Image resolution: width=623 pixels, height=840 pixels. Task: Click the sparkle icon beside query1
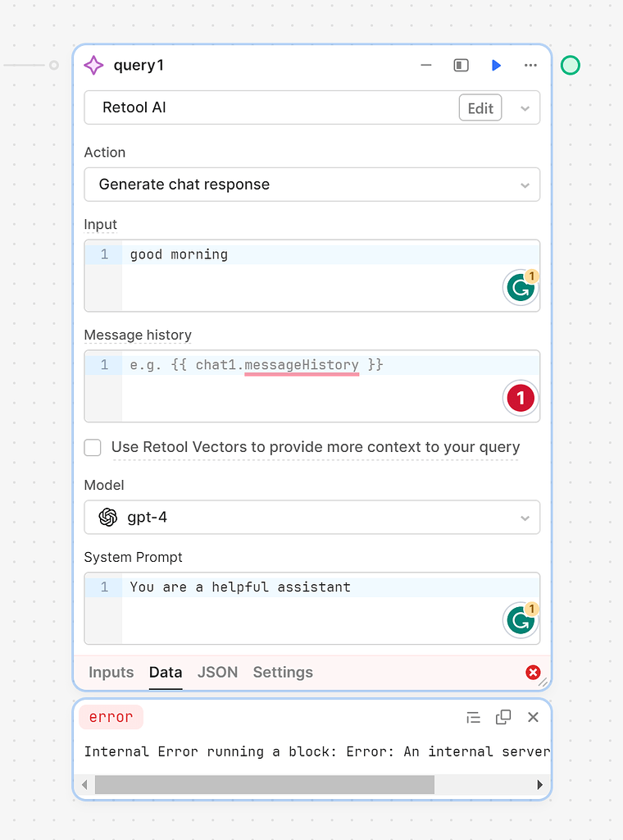tap(94, 65)
